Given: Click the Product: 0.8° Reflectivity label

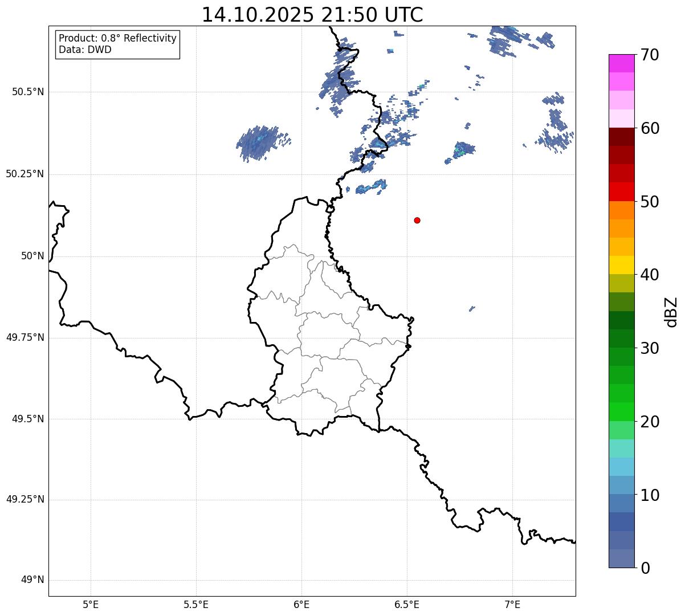Looking at the screenshot, I should point(118,38).
